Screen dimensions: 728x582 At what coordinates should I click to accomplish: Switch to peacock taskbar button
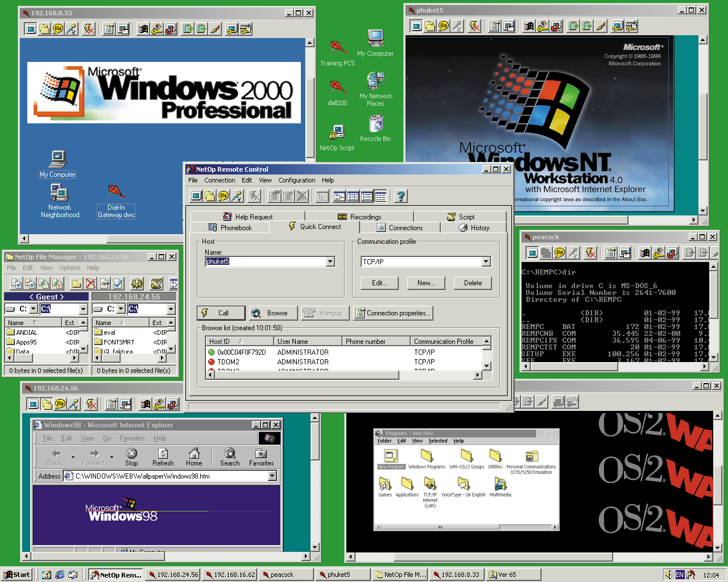(x=286, y=575)
